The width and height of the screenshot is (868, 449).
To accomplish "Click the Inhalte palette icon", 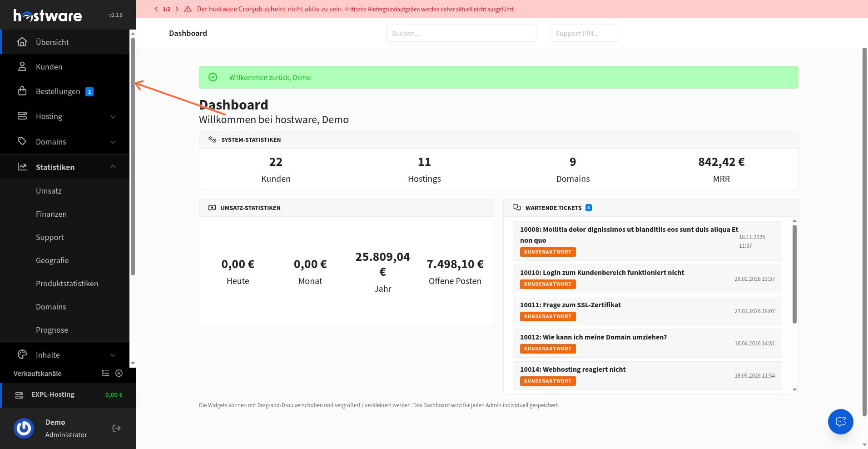I will pos(22,354).
